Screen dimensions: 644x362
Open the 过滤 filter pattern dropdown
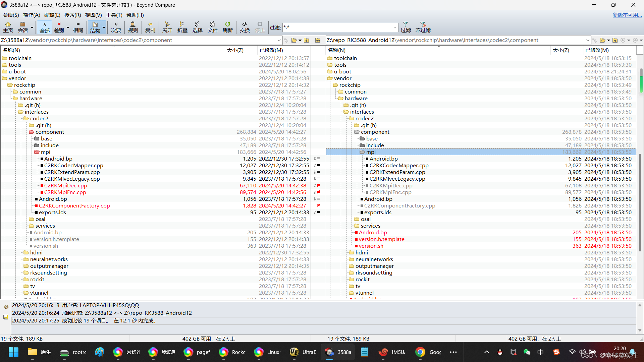395,27
